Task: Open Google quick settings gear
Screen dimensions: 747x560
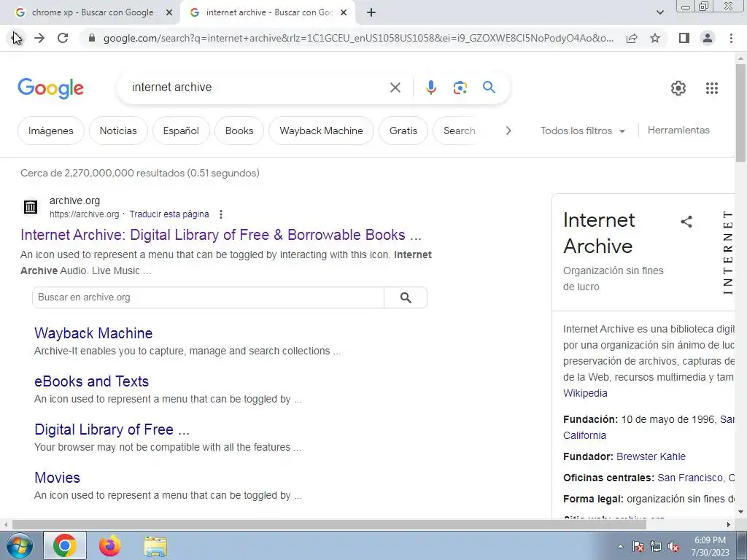Action: point(678,88)
